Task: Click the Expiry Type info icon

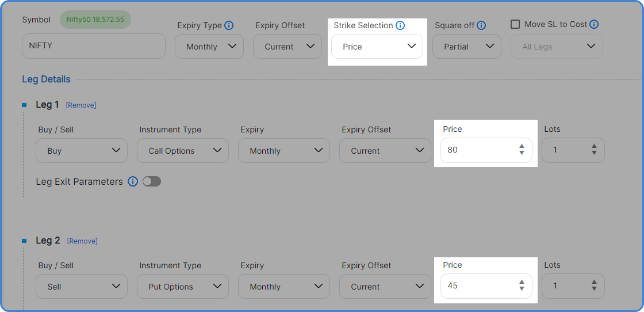Action: pyautogui.click(x=229, y=25)
